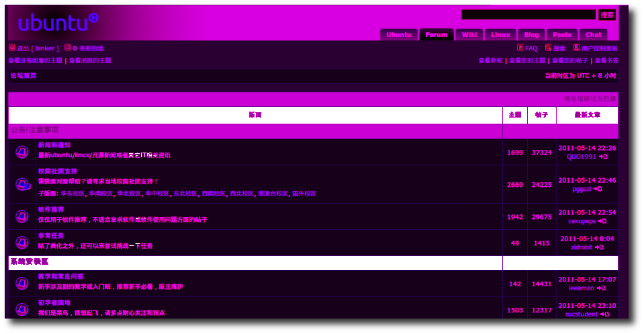Click the logout icon next to 退出
Viewport: 644px width, 334px height.
pos(12,48)
